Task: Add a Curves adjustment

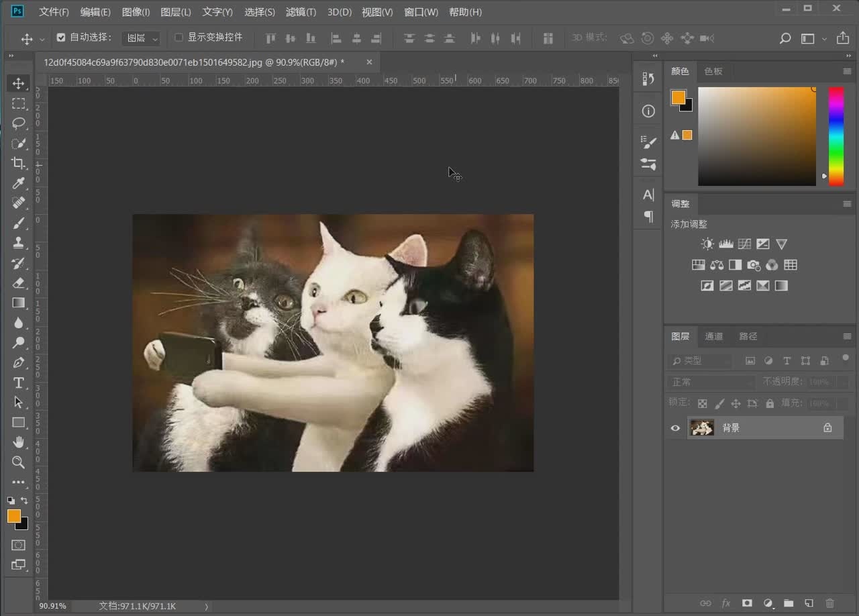Action: tap(744, 244)
